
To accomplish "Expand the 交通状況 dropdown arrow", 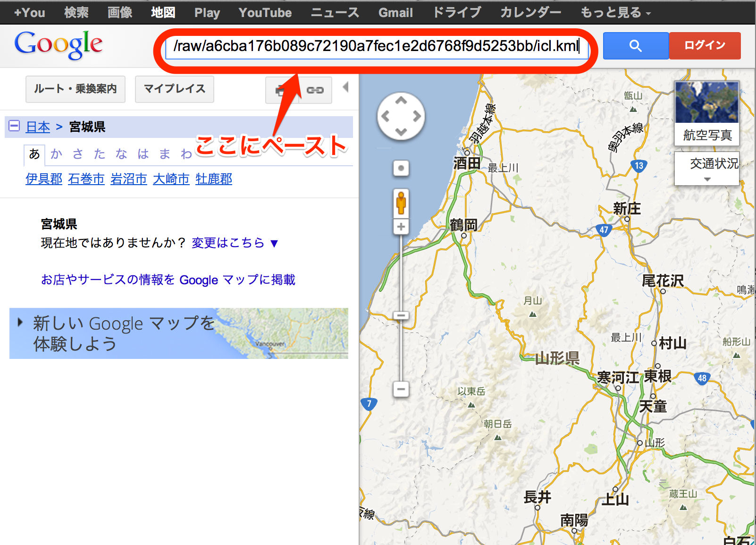I will pyautogui.click(x=707, y=179).
